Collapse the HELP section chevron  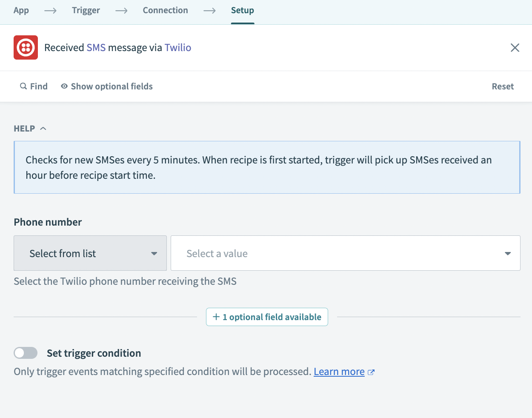tap(43, 129)
